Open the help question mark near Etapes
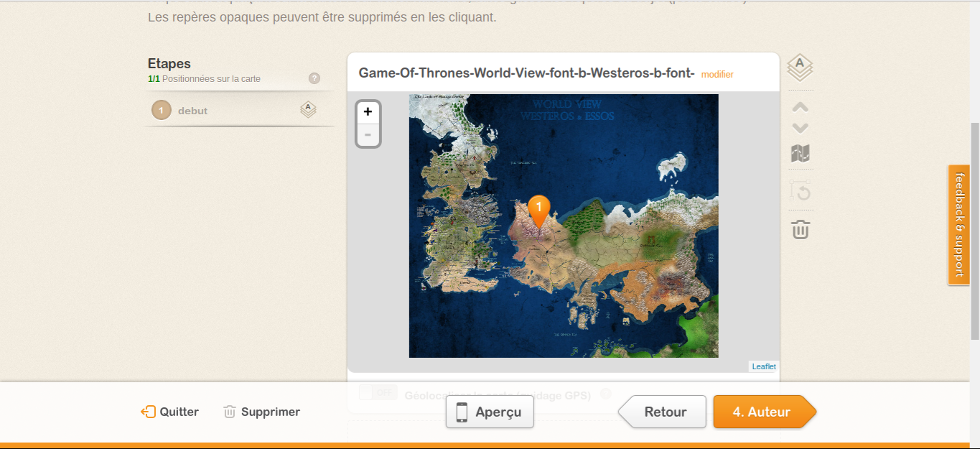 pyautogui.click(x=314, y=78)
